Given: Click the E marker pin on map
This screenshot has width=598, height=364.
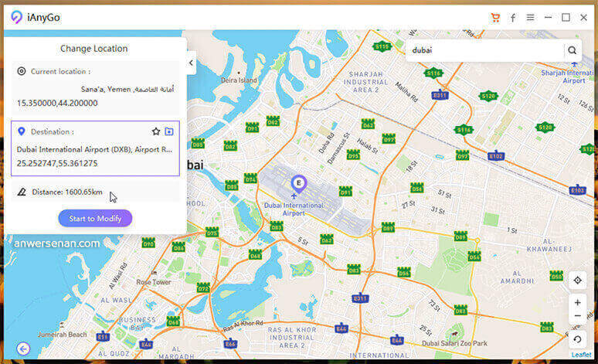Looking at the screenshot, I should pos(299,184).
